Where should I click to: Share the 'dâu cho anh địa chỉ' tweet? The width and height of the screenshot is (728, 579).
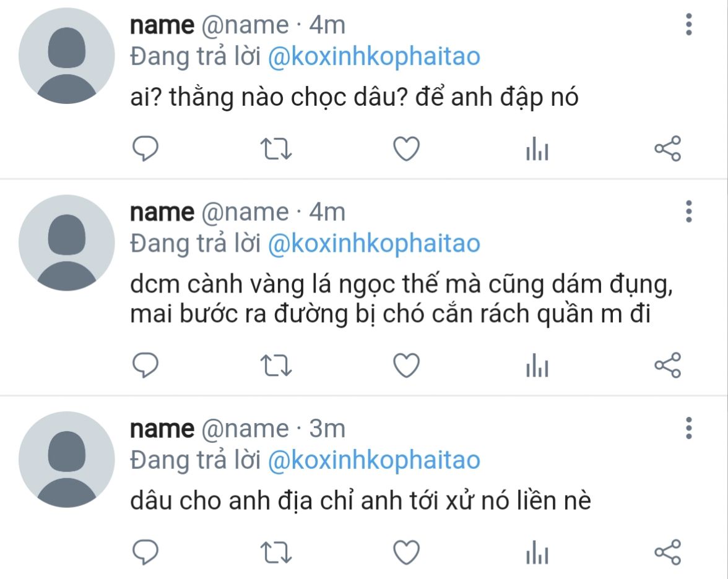pyautogui.click(x=667, y=552)
